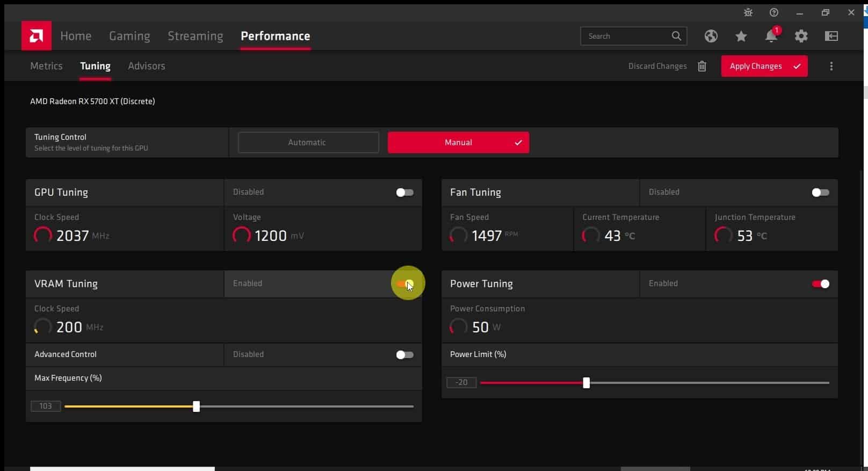Open the three-dot more options menu
This screenshot has width=868, height=471.
[x=831, y=66]
